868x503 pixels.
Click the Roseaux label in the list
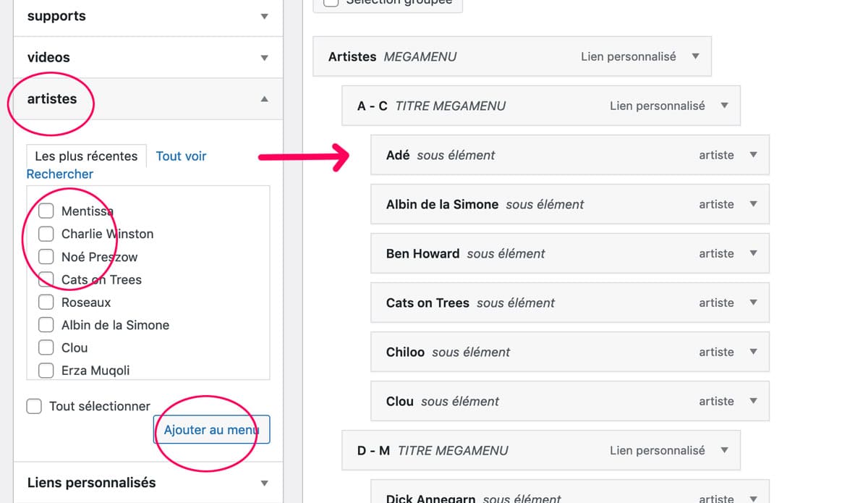point(86,303)
